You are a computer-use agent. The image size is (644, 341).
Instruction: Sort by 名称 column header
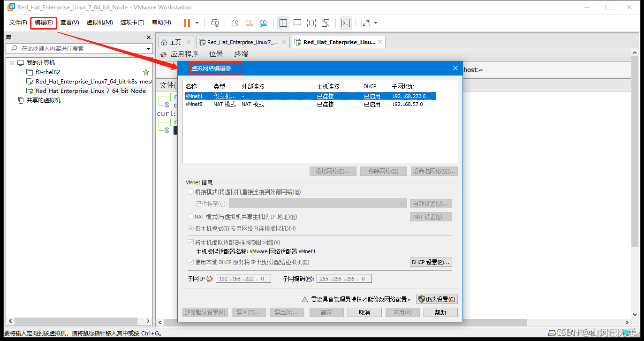197,86
